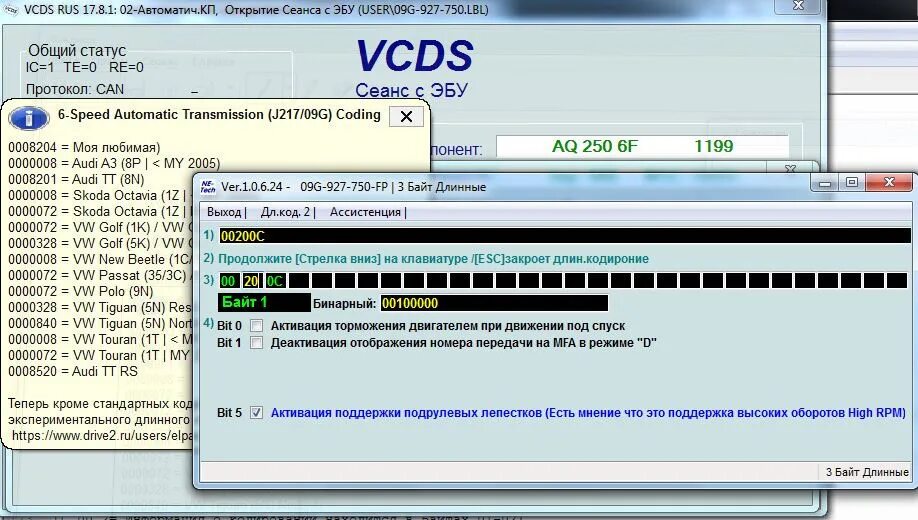Click the MFA gear number deactivation description
Viewport: 918px width, 520px height.
pyautogui.click(x=464, y=343)
